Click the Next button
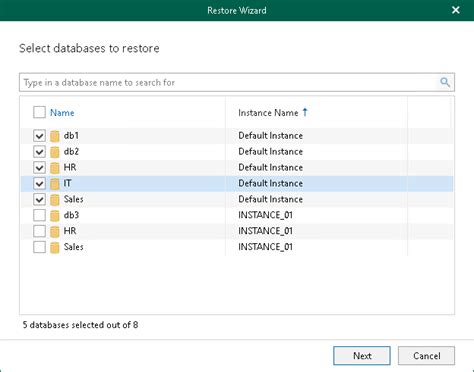474x372 pixels. (x=362, y=356)
